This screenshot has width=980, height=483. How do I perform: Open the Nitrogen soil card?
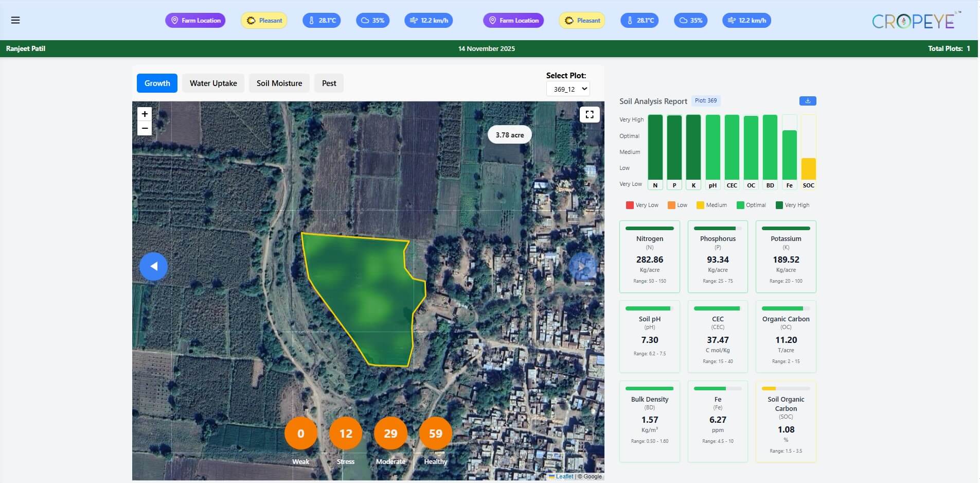(649, 256)
